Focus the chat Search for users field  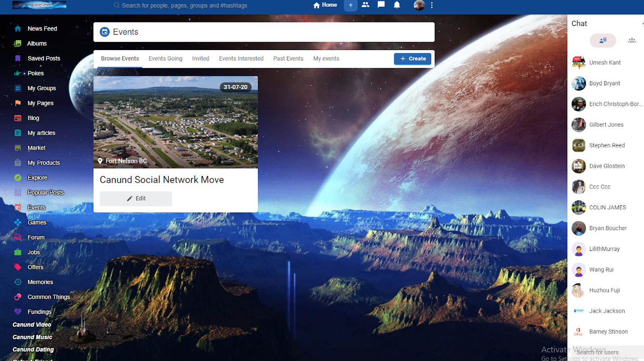606,352
